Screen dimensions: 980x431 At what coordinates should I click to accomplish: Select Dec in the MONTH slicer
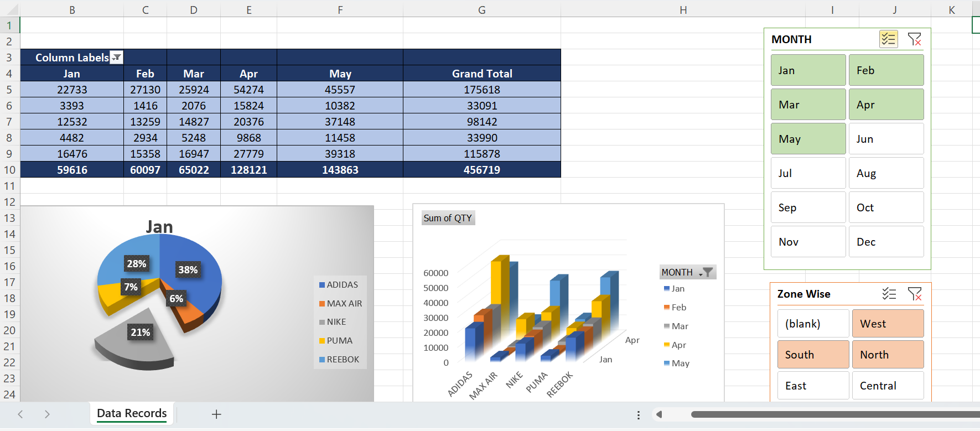coord(886,242)
